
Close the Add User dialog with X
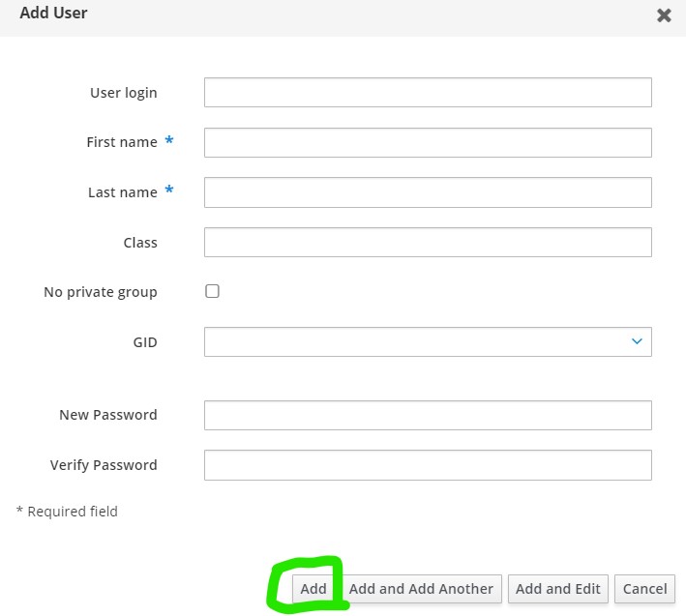664,15
